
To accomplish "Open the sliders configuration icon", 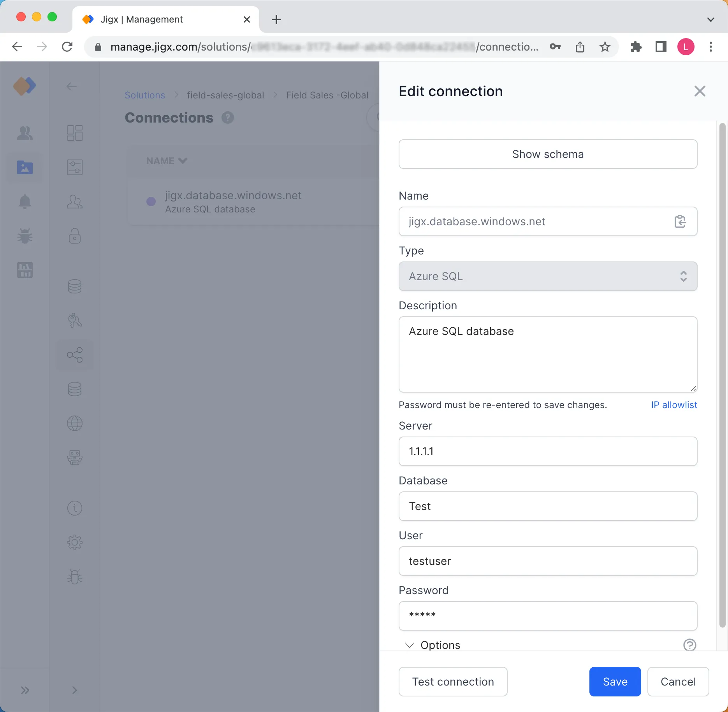I will (75, 167).
